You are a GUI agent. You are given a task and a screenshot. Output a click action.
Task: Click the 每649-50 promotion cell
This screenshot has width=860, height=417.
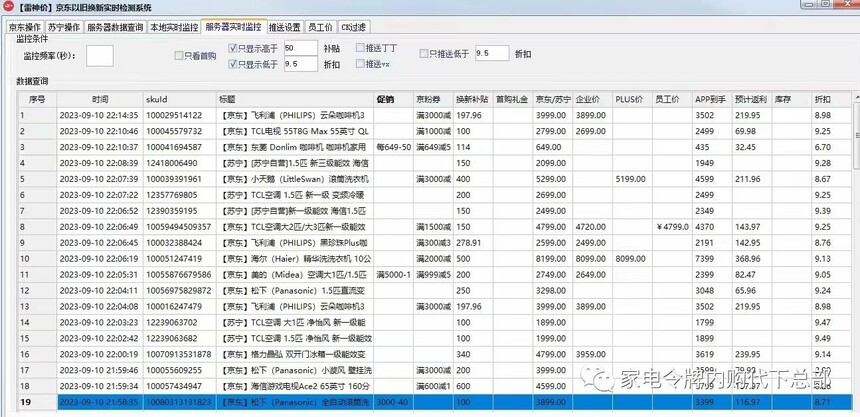click(394, 147)
